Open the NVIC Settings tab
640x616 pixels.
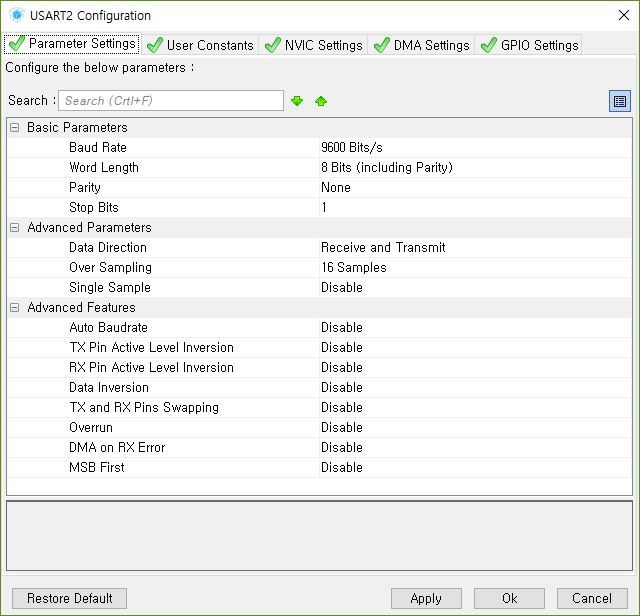(313, 45)
